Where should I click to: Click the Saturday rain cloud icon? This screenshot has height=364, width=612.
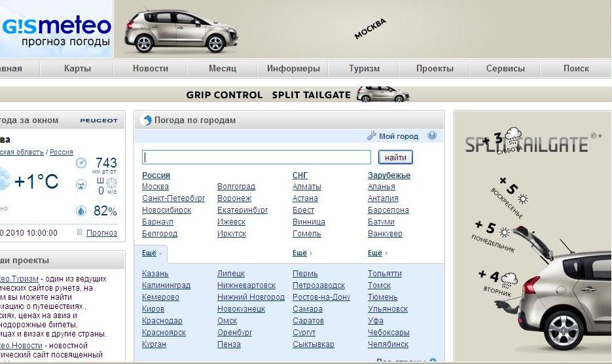click(x=514, y=136)
